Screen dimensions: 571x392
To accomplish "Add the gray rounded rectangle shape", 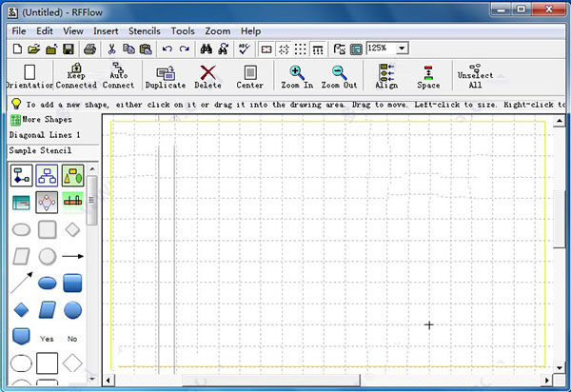I will click(x=48, y=230).
